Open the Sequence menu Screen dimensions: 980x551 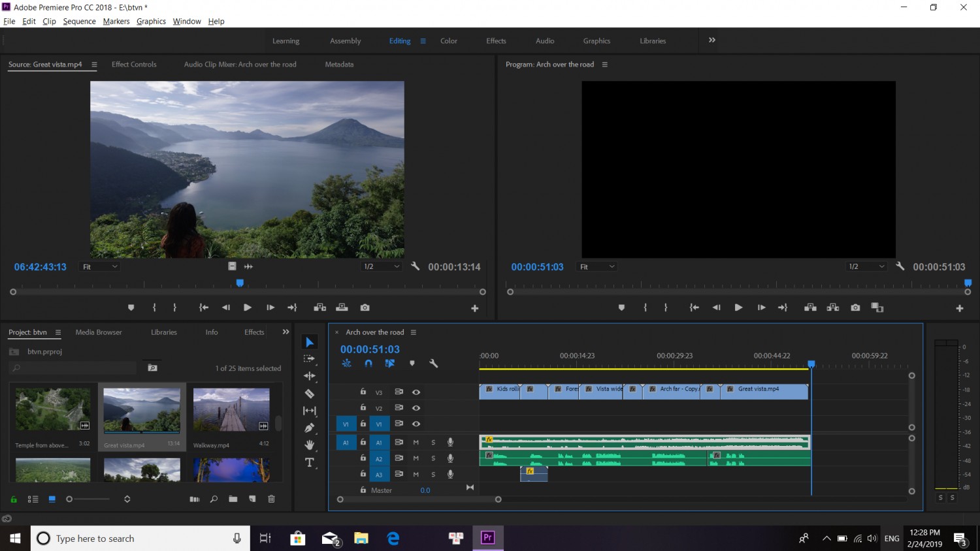(x=79, y=21)
